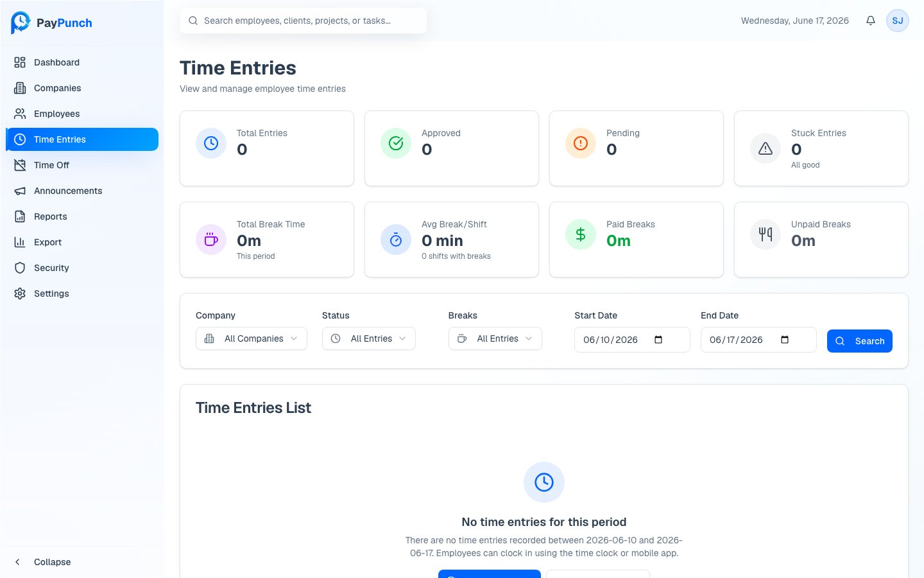Click the Total Entries clock icon
Image resolution: width=924 pixels, height=578 pixels.
[211, 143]
